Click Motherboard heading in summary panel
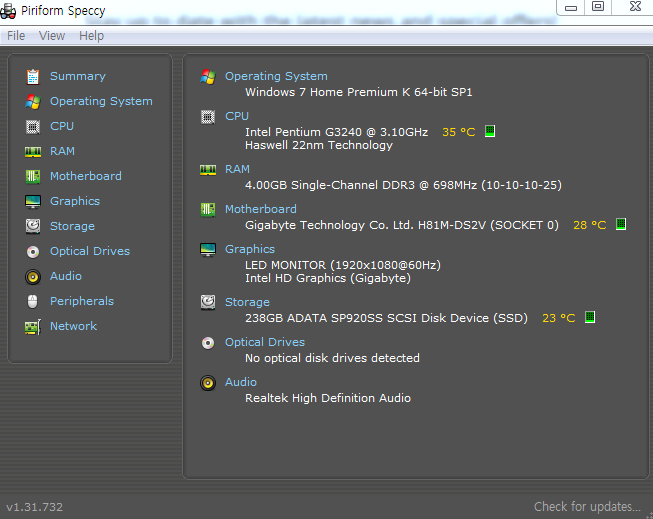The image size is (653, 519). pyautogui.click(x=261, y=209)
